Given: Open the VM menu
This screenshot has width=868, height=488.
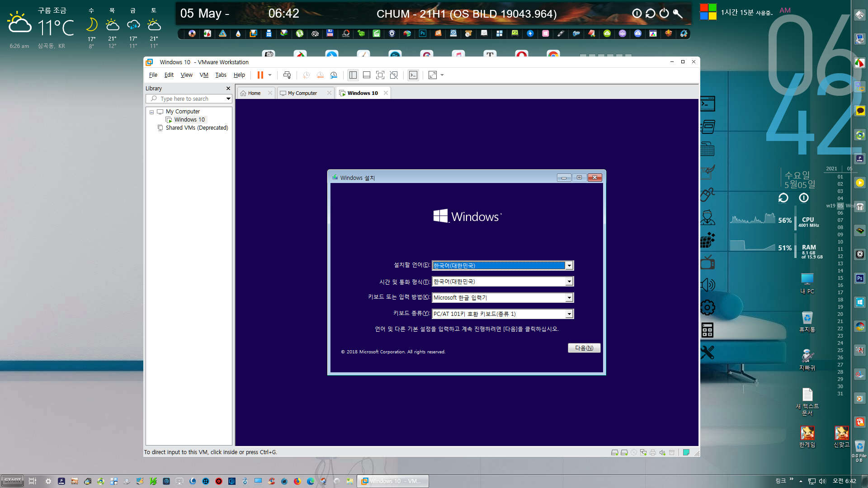Looking at the screenshot, I should (x=204, y=75).
